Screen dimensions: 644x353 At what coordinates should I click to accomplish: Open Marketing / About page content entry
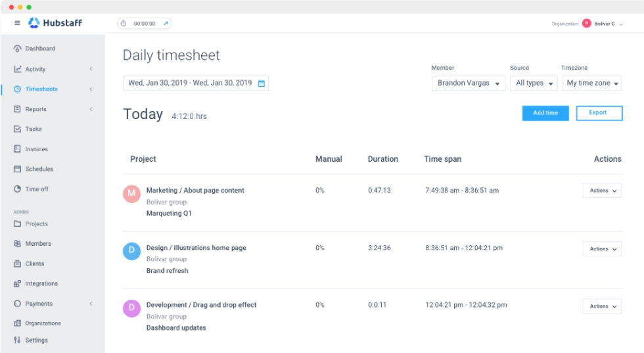coord(195,190)
